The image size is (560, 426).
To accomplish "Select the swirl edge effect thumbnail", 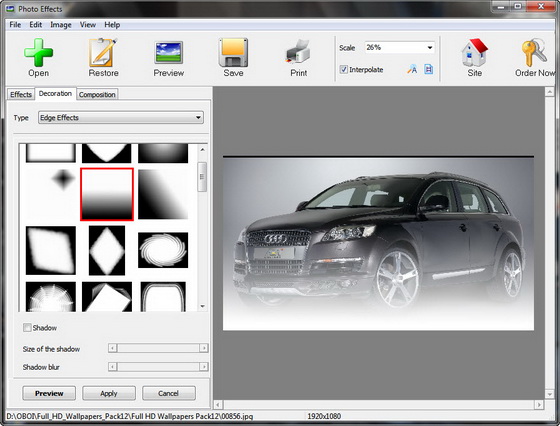I will 163,250.
